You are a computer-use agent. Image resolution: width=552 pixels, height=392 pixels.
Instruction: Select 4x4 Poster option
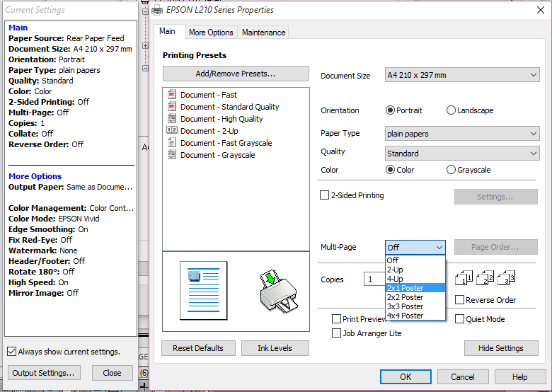(415, 316)
